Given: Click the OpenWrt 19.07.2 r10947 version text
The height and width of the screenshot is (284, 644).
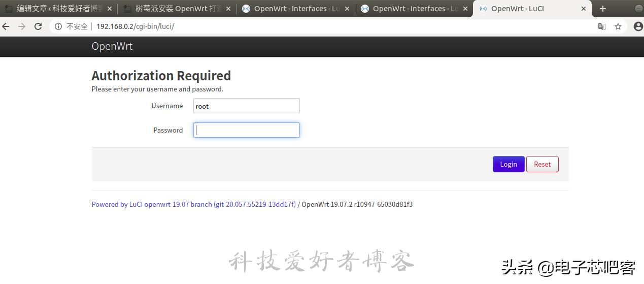Looking at the screenshot, I should [x=357, y=204].
